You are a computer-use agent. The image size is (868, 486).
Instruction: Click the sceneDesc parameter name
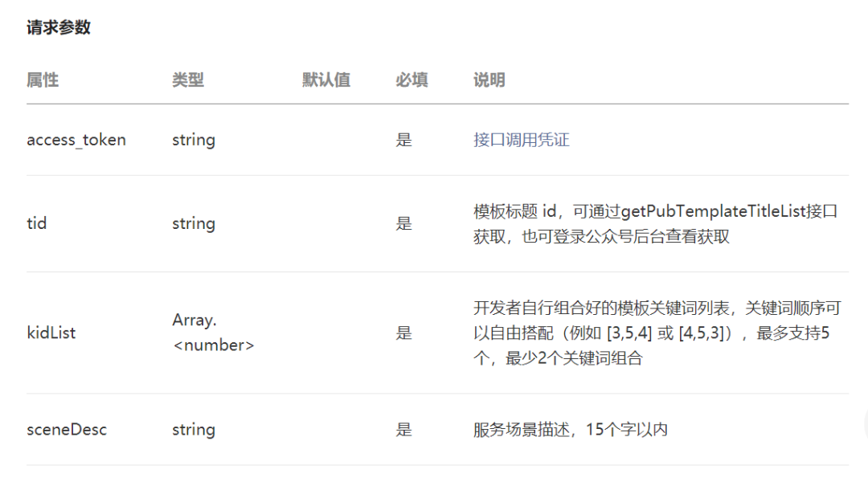(67, 430)
